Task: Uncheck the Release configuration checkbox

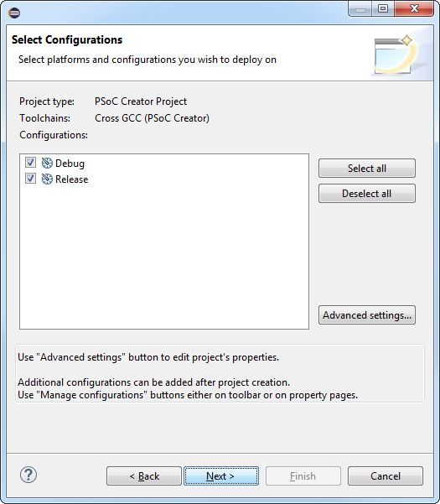Action: (30, 179)
